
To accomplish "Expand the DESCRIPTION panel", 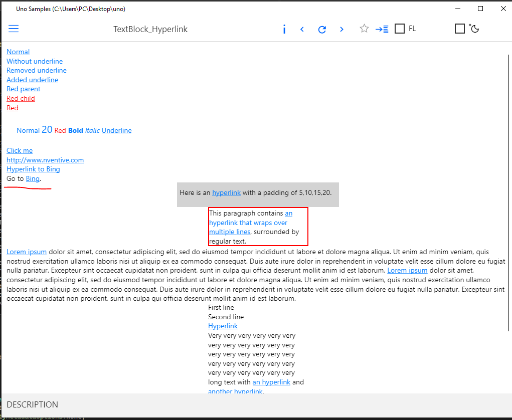I will pyautogui.click(x=32, y=404).
